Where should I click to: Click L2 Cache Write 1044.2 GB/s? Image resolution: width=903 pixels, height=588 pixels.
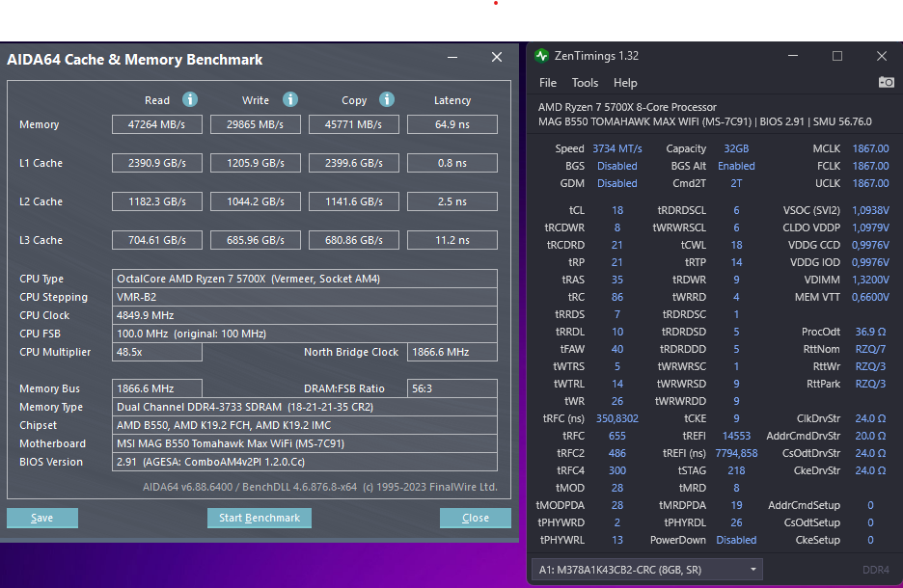tap(255, 201)
